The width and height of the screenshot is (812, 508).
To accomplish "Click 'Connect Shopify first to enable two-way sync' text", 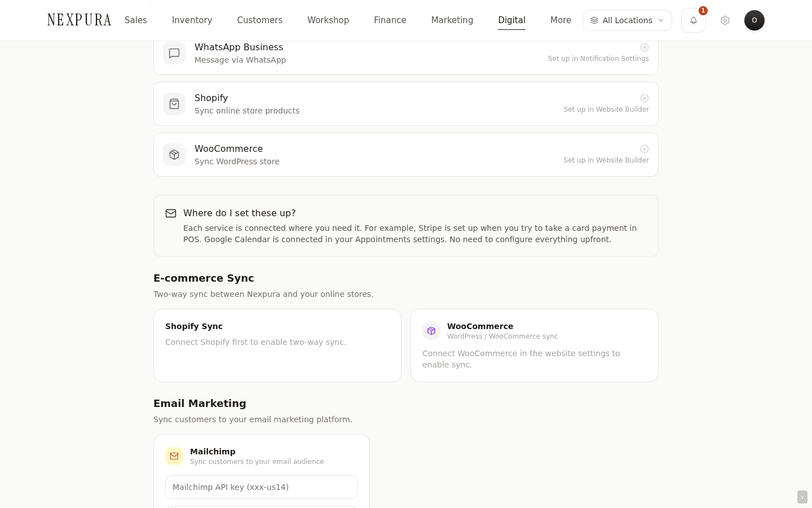I will [255, 342].
